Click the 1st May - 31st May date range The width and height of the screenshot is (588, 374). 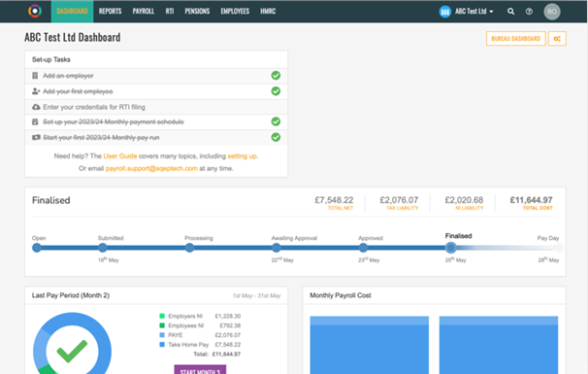coord(256,296)
